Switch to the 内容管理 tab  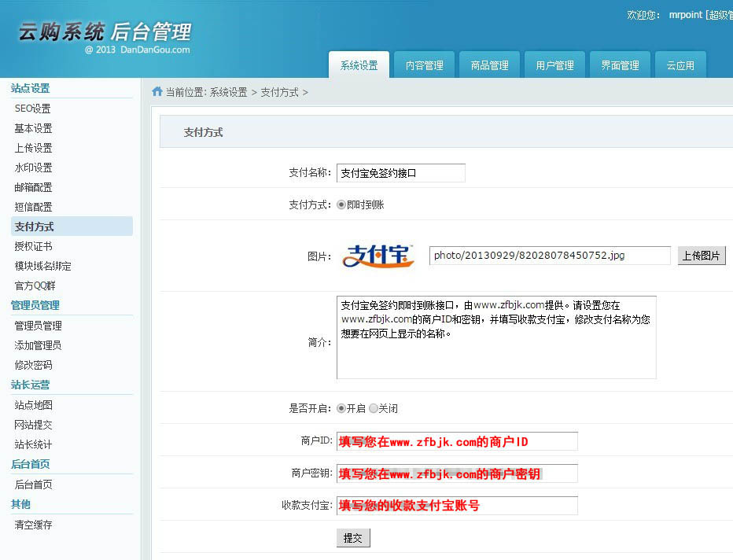pos(424,65)
